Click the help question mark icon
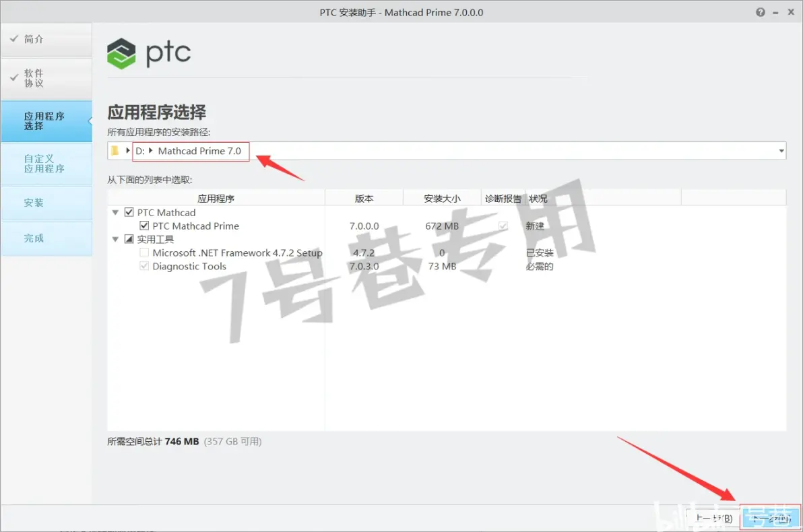803x532 pixels. click(761, 12)
